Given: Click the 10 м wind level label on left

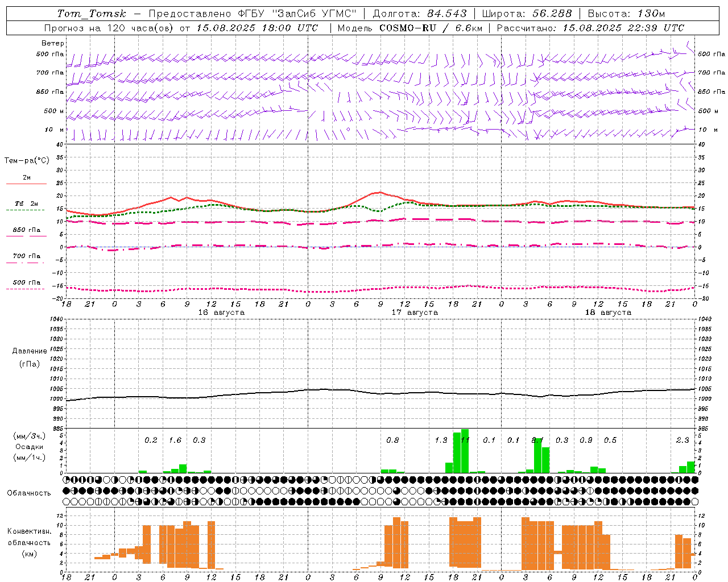Looking at the screenshot, I should coord(55,130).
